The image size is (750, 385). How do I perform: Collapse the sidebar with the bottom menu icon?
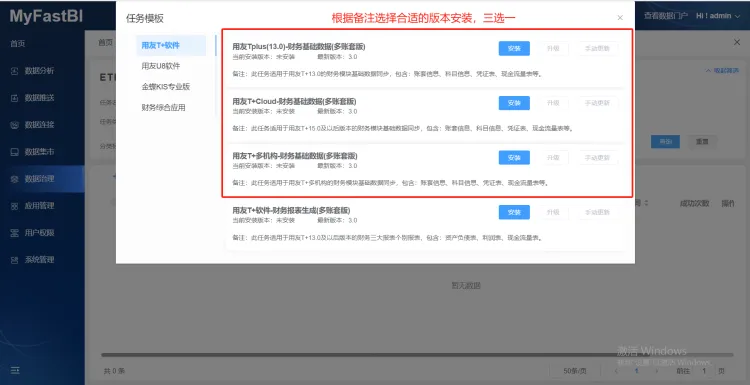click(x=15, y=370)
